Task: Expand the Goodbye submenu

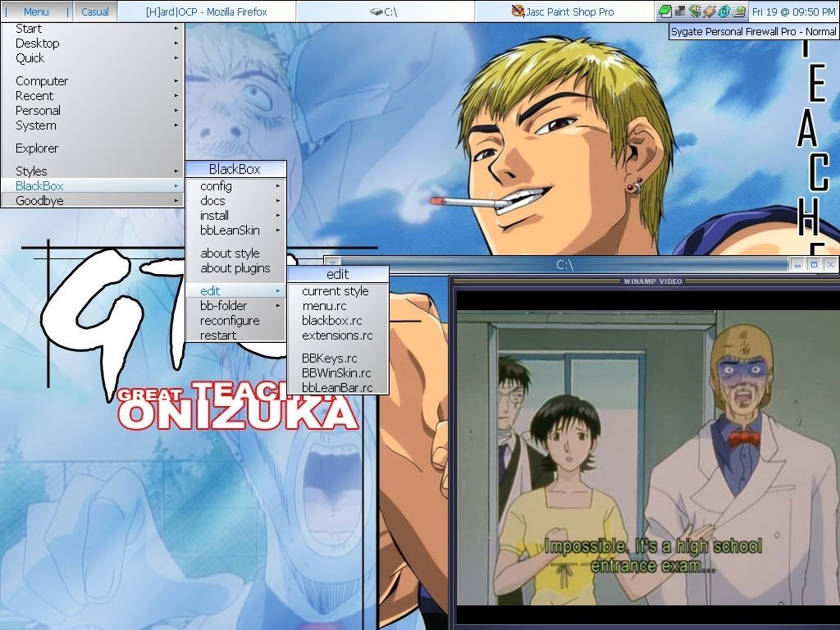Action: pyautogui.click(x=93, y=201)
